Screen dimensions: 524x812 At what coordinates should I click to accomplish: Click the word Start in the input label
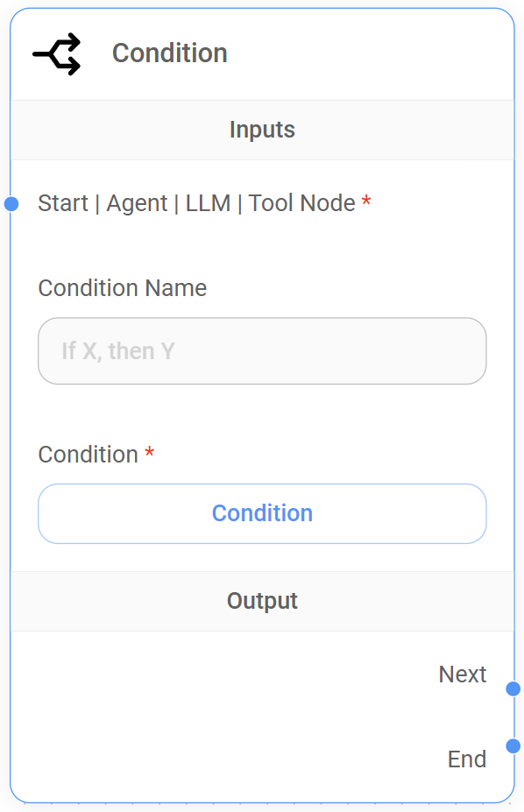click(63, 203)
